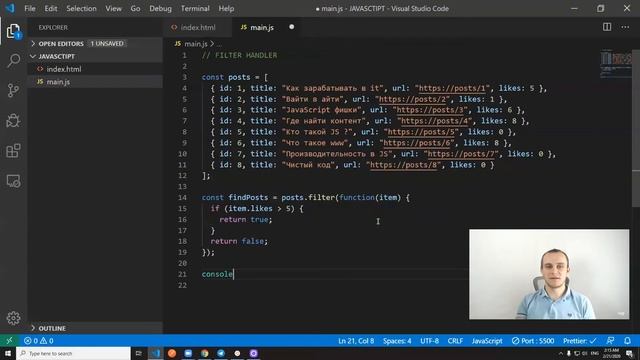The height and width of the screenshot is (360, 640).
Task: Open the Remote Explorer monitor icon
Action: pos(13,181)
